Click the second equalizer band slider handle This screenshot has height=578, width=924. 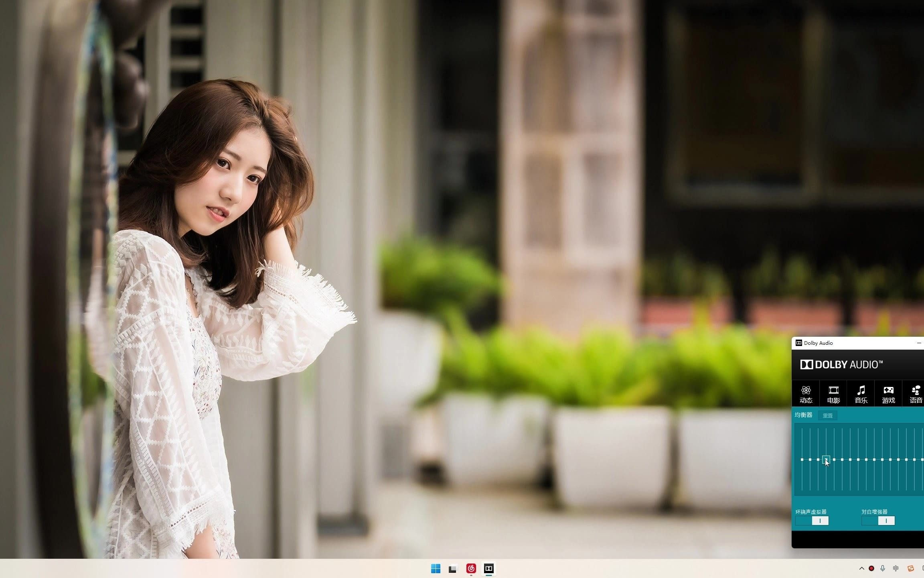(810, 460)
